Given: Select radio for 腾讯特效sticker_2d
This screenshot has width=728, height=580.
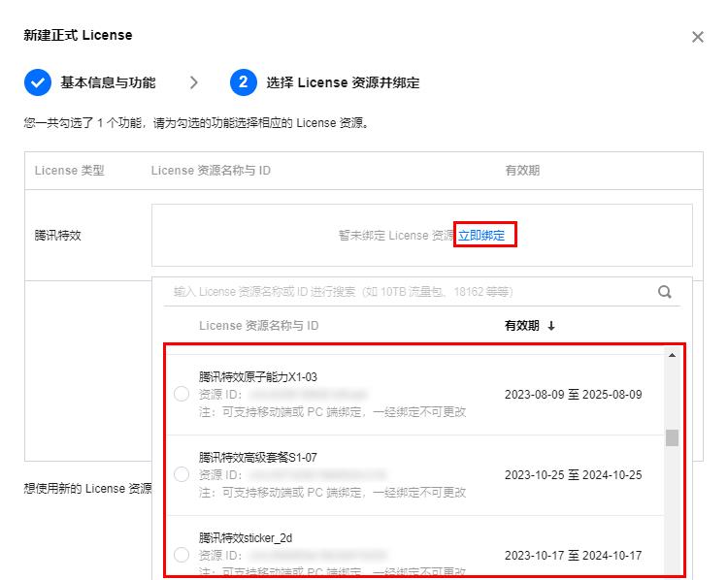Looking at the screenshot, I should [x=182, y=555].
